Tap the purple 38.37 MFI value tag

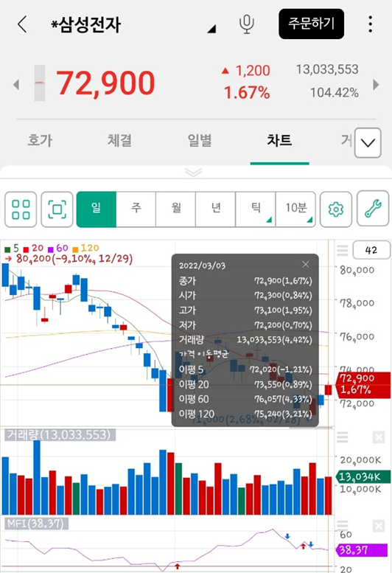(x=362, y=550)
